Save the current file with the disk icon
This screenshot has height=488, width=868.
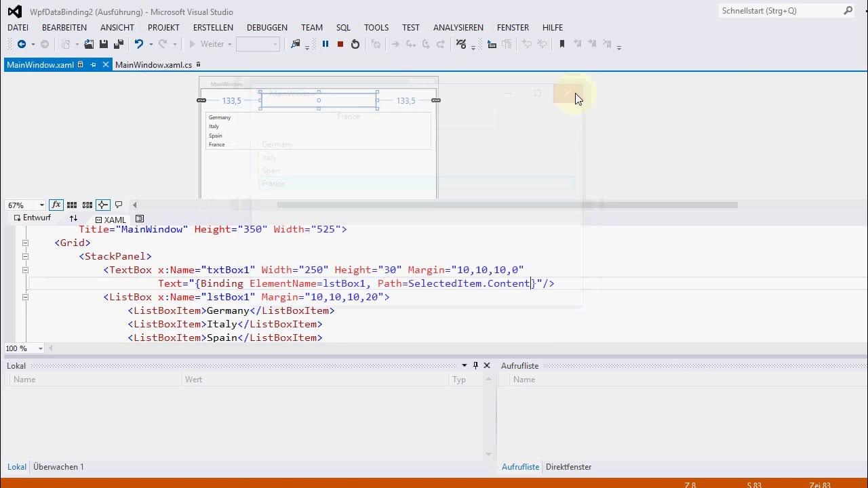click(x=104, y=44)
